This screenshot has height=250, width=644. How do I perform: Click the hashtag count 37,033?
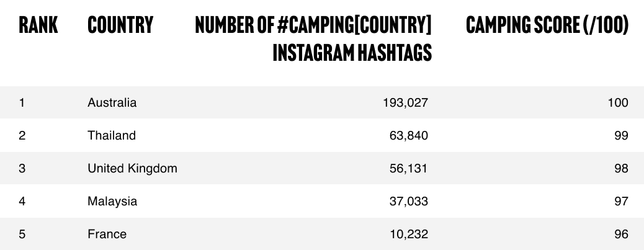409,201
